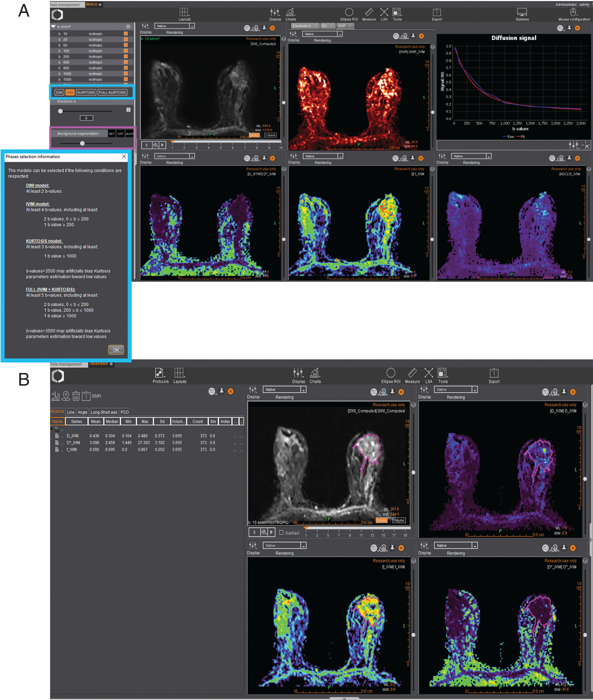Click Mouse configuration icon

(573, 13)
